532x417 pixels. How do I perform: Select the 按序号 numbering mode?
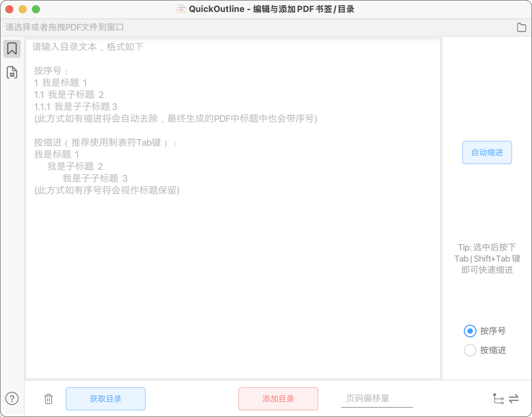coord(470,331)
